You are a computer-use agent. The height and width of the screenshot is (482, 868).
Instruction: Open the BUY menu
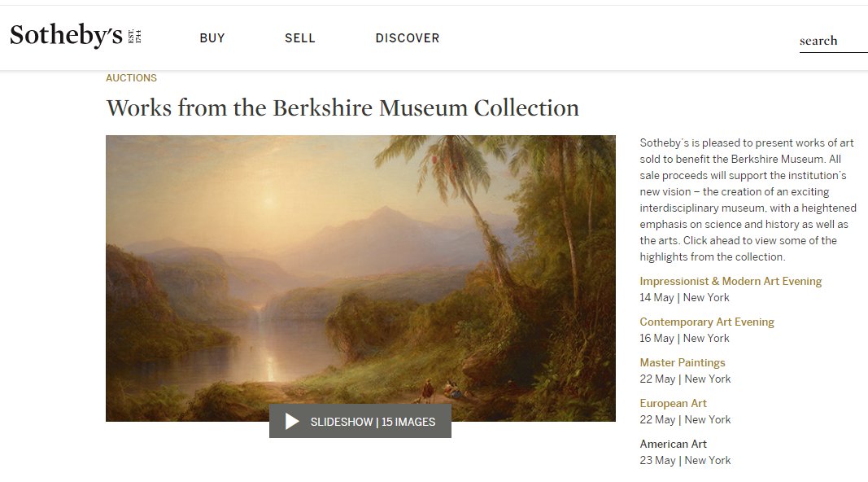[212, 37]
